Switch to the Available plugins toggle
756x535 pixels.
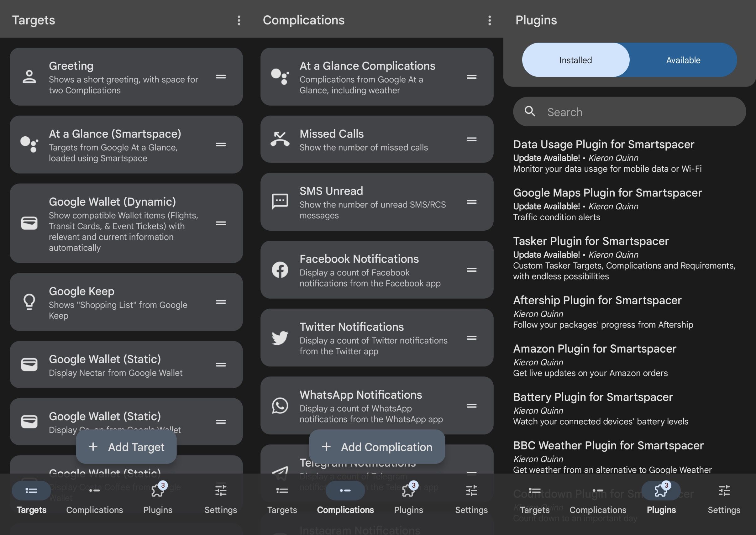683,60
